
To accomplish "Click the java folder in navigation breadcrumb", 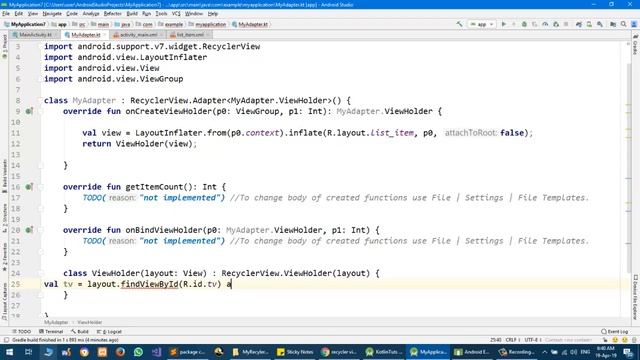I will (122, 24).
